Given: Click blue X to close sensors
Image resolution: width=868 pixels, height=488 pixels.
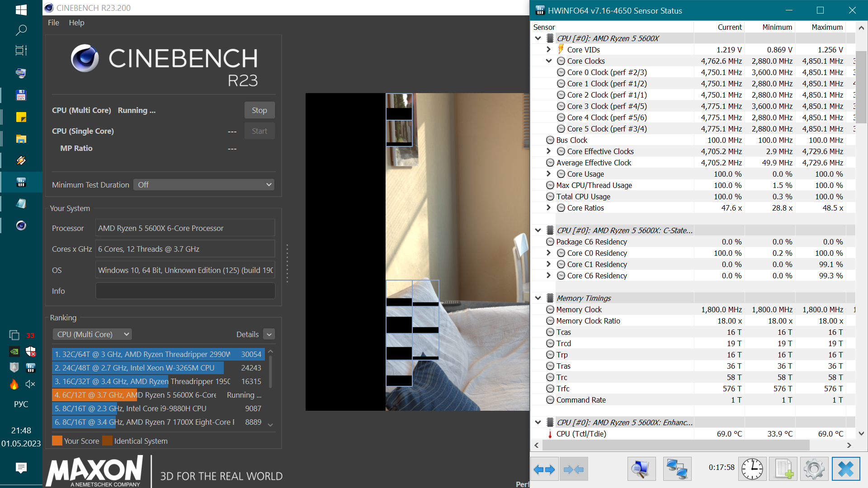Looking at the screenshot, I should [x=845, y=469].
